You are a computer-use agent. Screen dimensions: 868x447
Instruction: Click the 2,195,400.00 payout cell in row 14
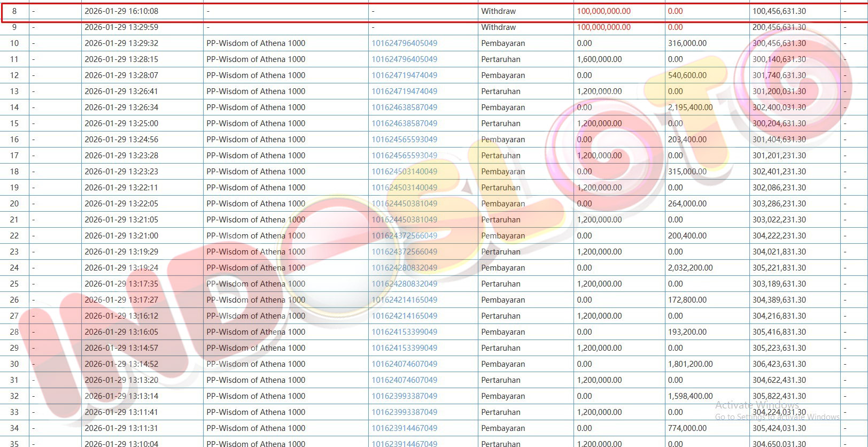pyautogui.click(x=690, y=107)
